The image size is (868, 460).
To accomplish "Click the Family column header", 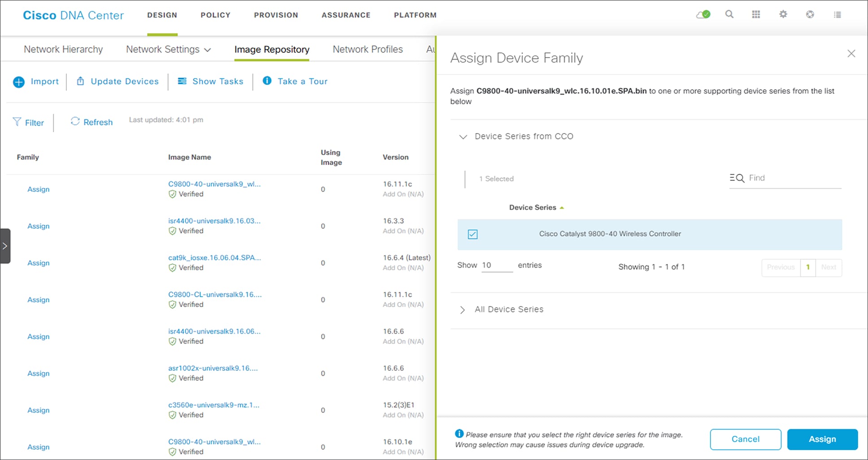I will (28, 157).
